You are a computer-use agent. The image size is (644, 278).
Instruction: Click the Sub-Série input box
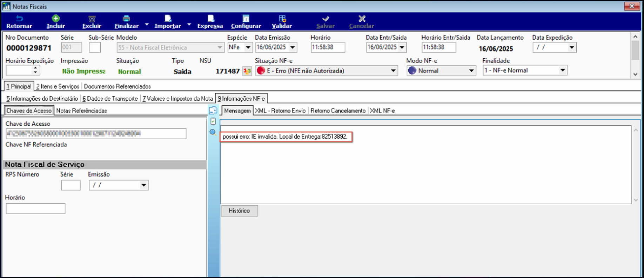click(95, 47)
